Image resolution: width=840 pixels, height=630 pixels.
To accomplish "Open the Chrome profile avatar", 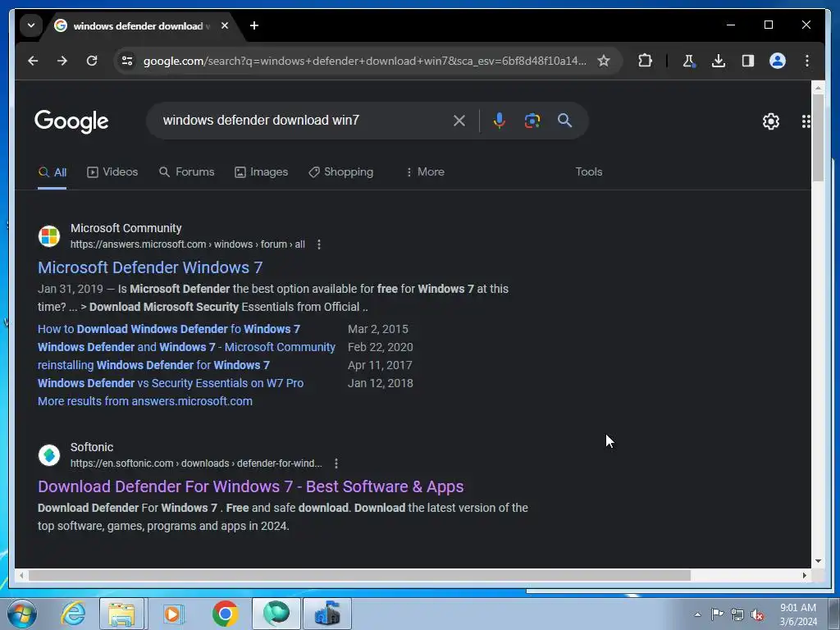I will coord(778,61).
